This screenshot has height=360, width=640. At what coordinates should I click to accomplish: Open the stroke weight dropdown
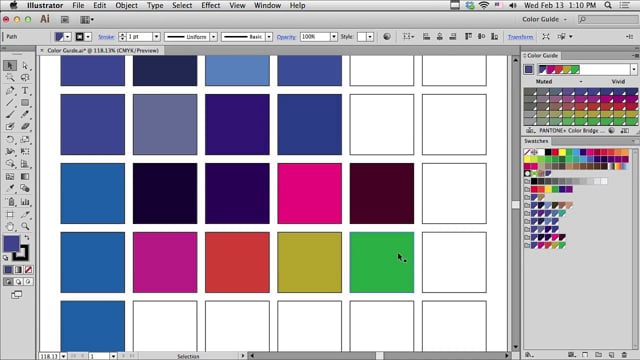[156, 37]
